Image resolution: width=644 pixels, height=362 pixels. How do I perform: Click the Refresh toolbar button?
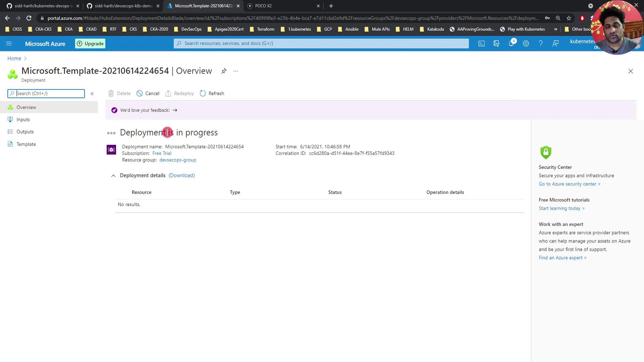point(212,94)
